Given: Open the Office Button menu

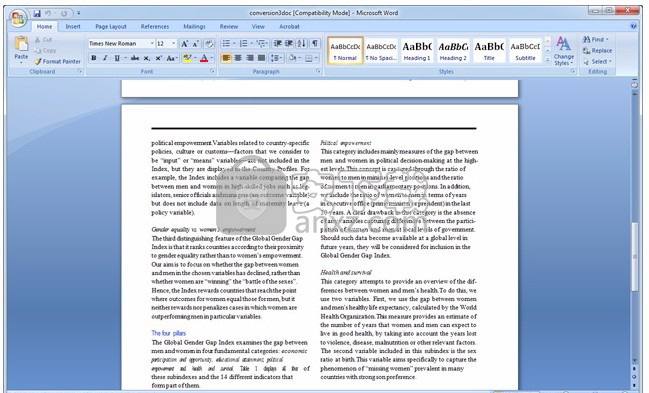Looking at the screenshot, I should 18,18.
